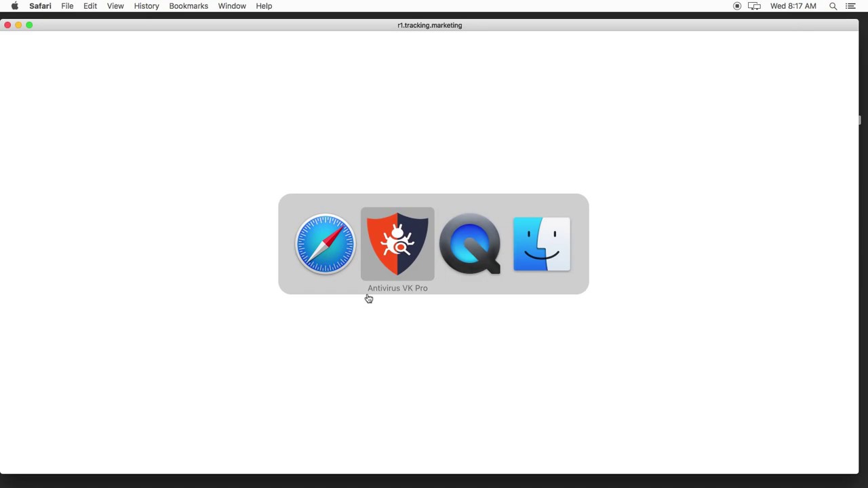Image resolution: width=868 pixels, height=488 pixels.
Task: Select Antivirus VK Pro shield icon
Action: 397,244
